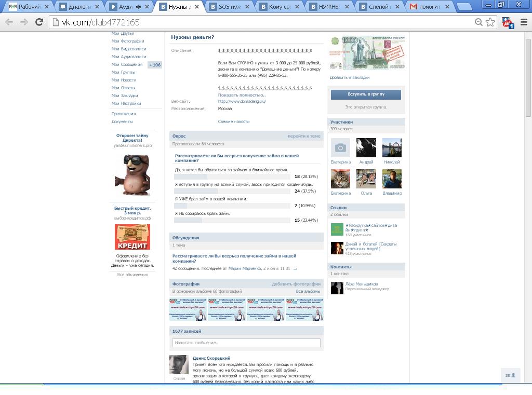Open the Chrome hamburger menu

(x=524, y=22)
